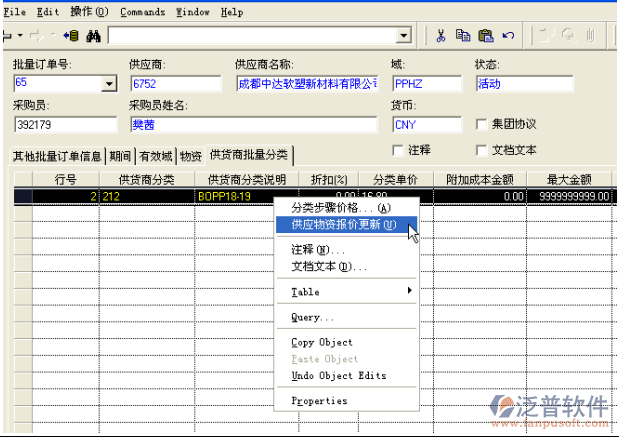Click the database icon with red arrow
Viewport: 619px width, 439px height.
[71, 36]
